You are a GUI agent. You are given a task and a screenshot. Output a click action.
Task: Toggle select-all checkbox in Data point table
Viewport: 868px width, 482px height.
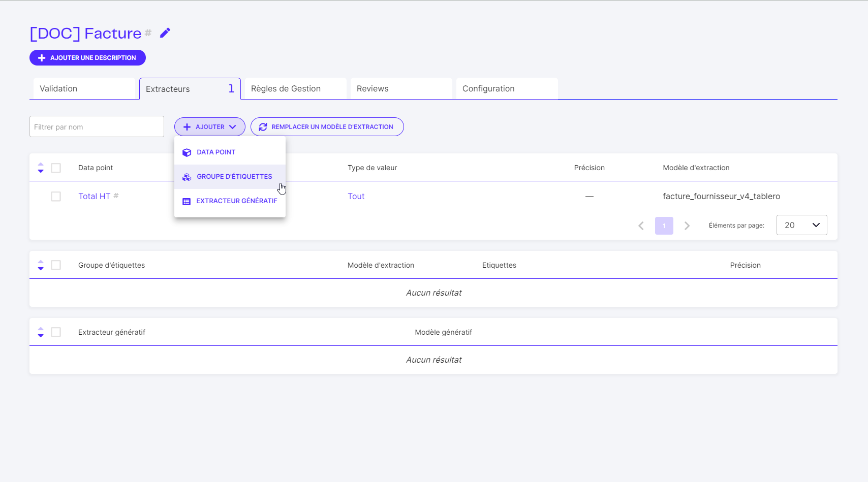pos(56,168)
